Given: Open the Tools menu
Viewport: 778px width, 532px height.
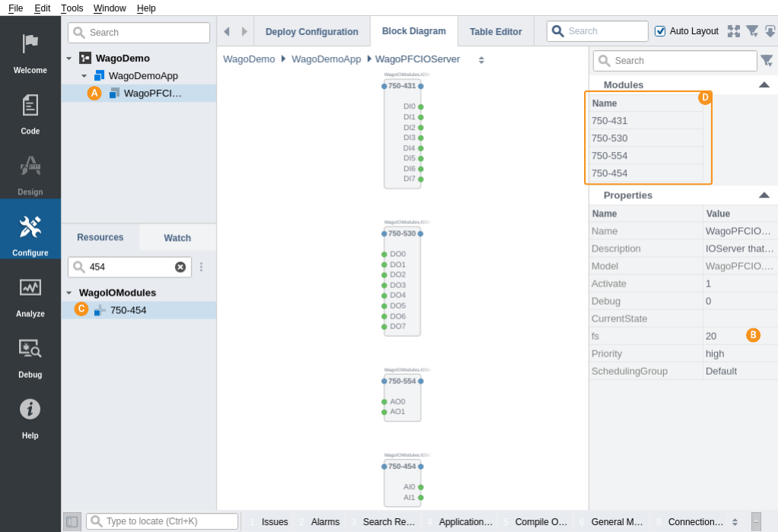Looking at the screenshot, I should pyautogui.click(x=72, y=8).
